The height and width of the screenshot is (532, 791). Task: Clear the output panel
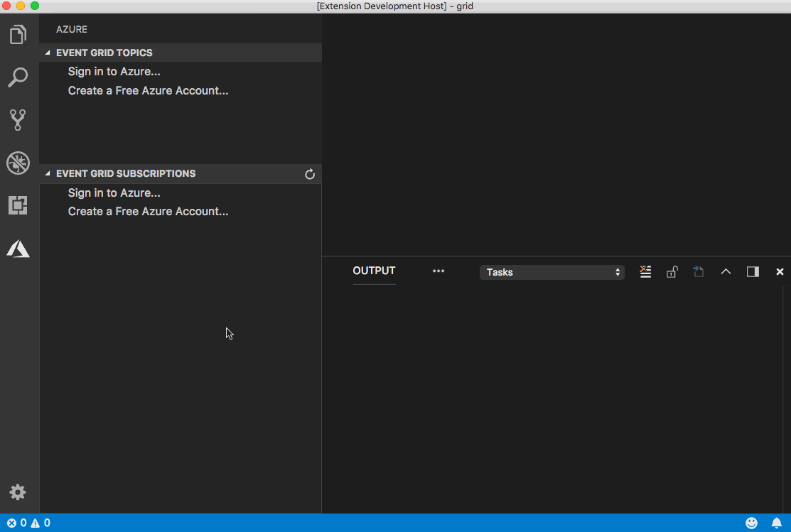click(645, 272)
